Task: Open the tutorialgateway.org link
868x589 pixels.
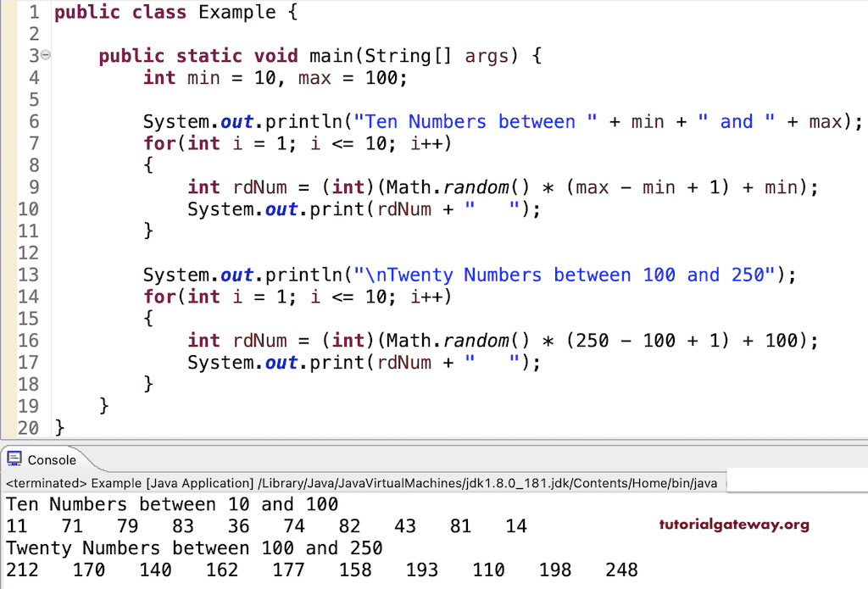Action: [732, 525]
